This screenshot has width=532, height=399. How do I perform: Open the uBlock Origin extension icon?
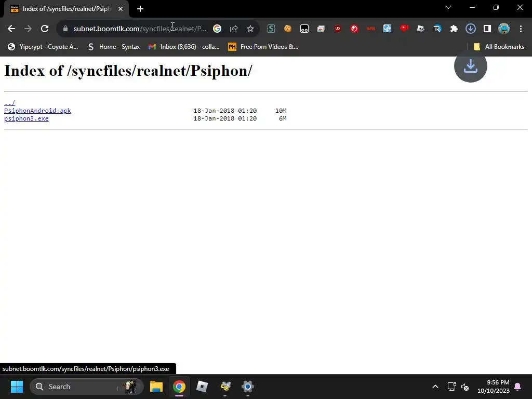(x=338, y=29)
